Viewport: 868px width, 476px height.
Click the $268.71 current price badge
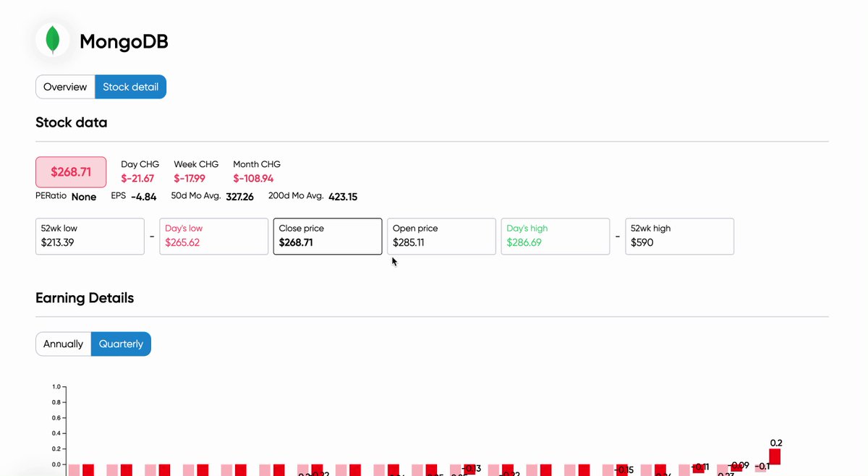coord(71,172)
